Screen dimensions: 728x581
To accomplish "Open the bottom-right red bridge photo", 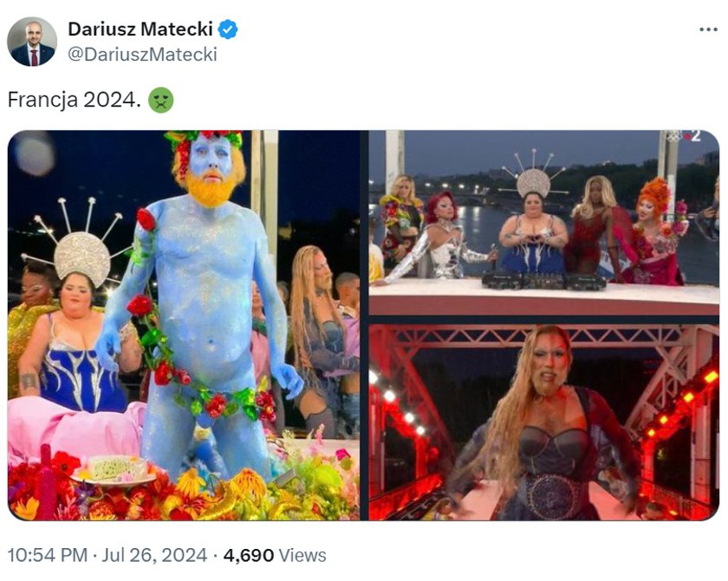I will pyautogui.click(x=544, y=422).
